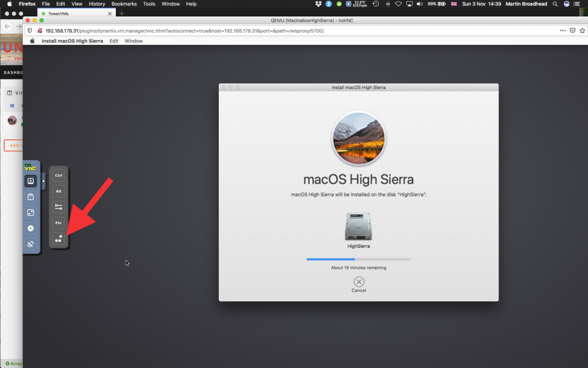The image size is (588, 368).
Task: Open Spotlight search magnifier icon
Action: point(555,4)
